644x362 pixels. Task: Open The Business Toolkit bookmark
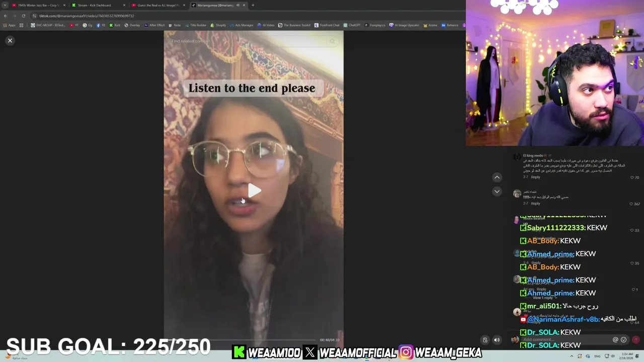click(x=294, y=25)
